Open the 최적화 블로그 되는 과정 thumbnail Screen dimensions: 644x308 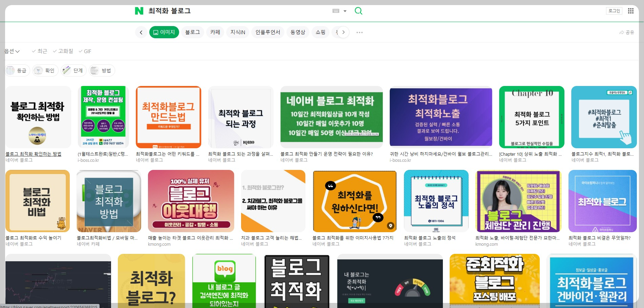click(x=241, y=117)
